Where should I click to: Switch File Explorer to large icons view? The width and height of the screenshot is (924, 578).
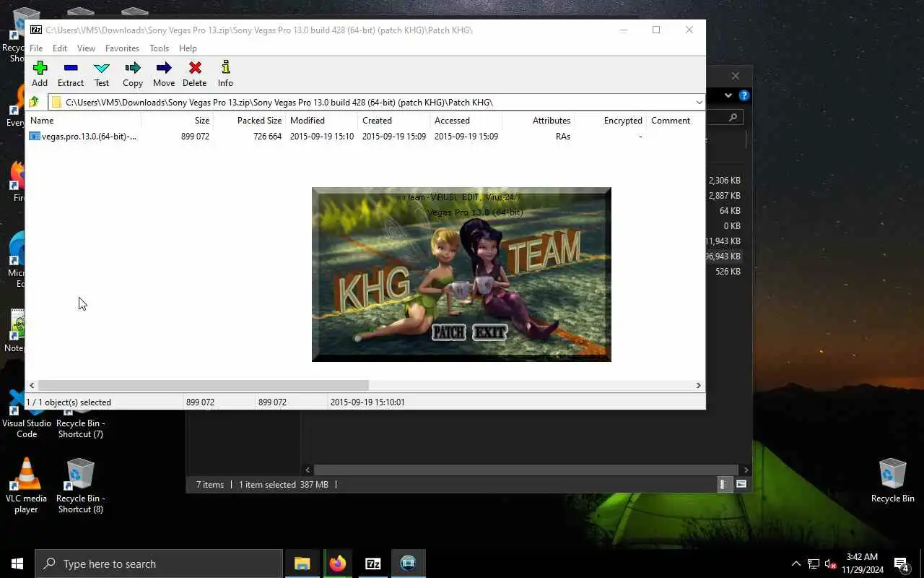pos(741,485)
